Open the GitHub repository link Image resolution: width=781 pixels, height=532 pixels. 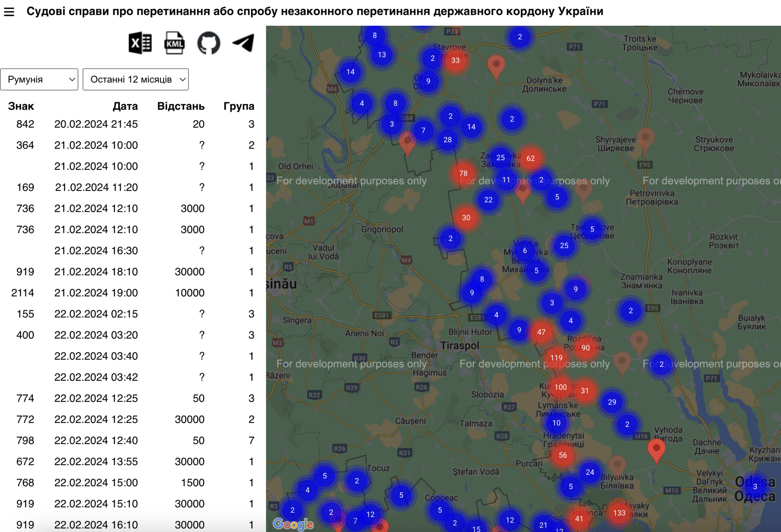209,43
